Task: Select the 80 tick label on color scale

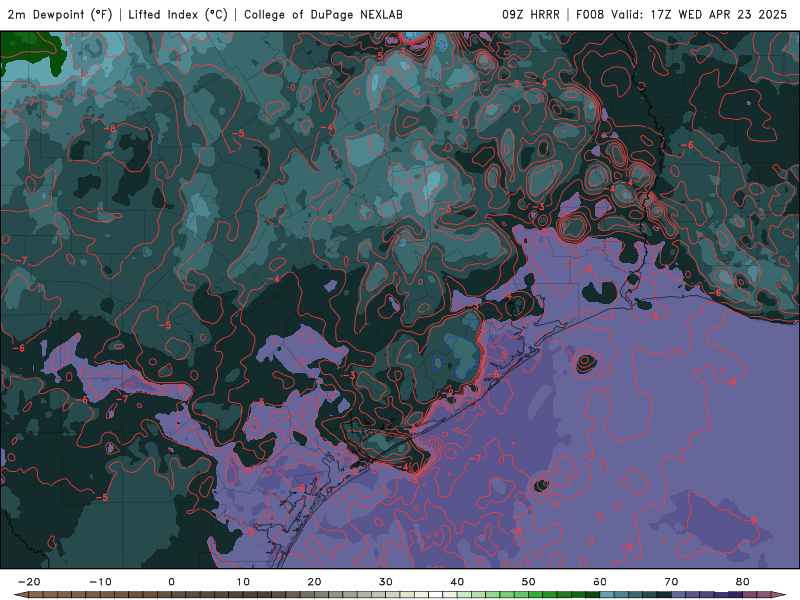Action: point(743,582)
